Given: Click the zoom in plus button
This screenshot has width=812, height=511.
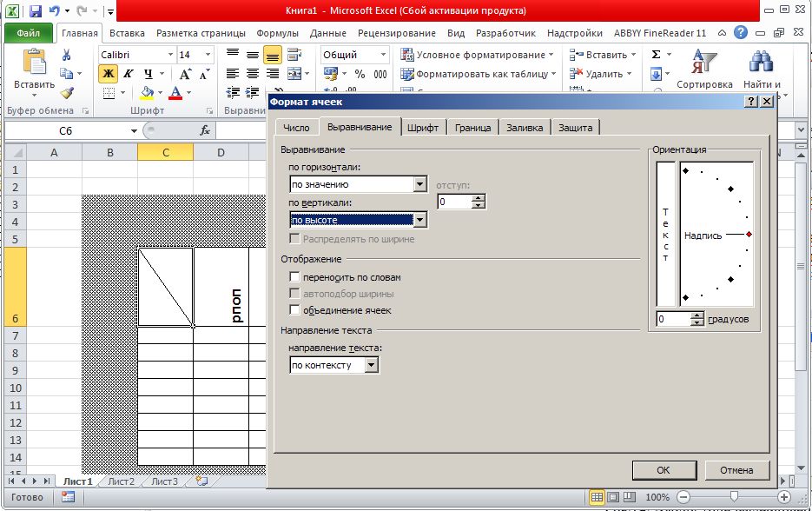Looking at the screenshot, I should click(784, 497).
